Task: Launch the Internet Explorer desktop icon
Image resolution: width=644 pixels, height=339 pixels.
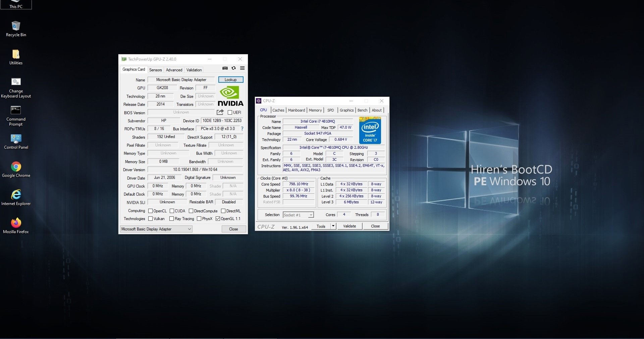Action: 16,198
